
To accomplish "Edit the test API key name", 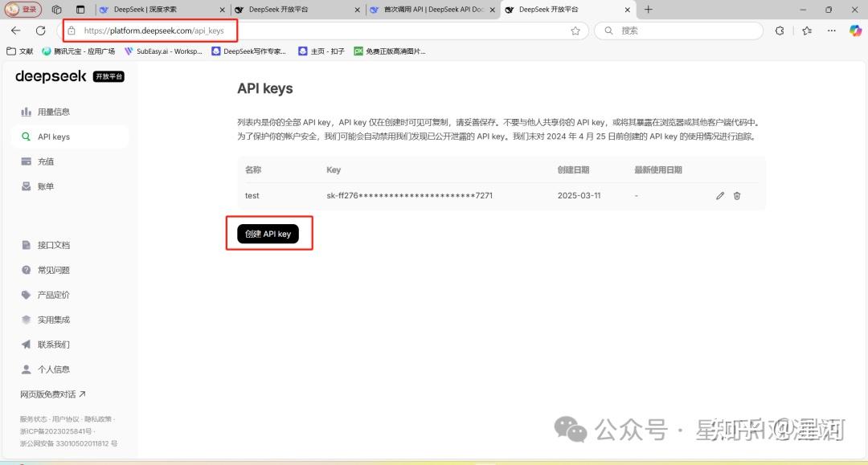I will click(719, 196).
